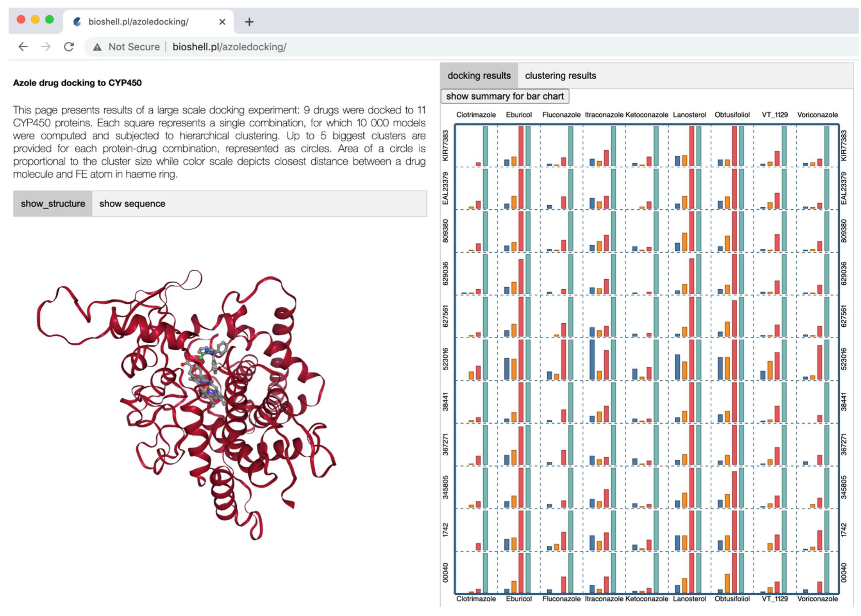Click the KIR77383 Clotrimazole chart cell
Screen dimensions: 861x616
pyautogui.click(x=476, y=146)
